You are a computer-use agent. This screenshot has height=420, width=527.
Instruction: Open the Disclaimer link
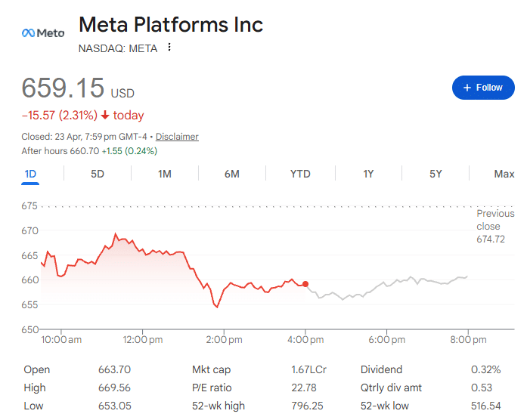pos(177,137)
